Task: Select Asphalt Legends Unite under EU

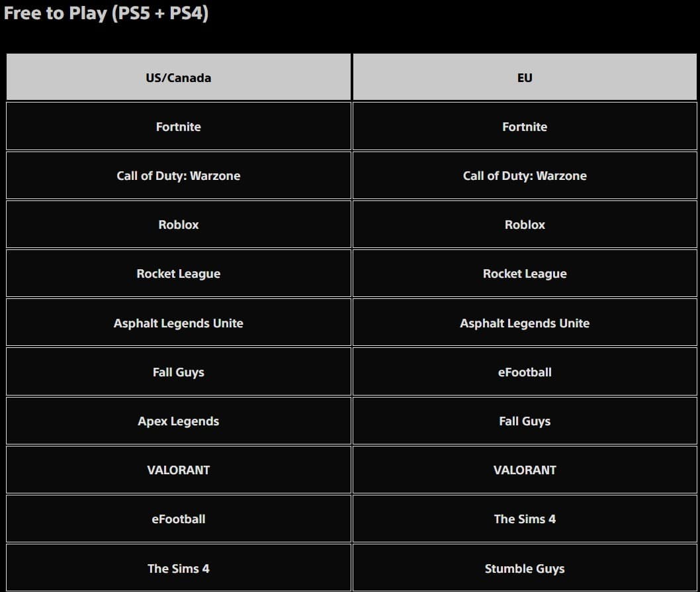Action: point(525,323)
